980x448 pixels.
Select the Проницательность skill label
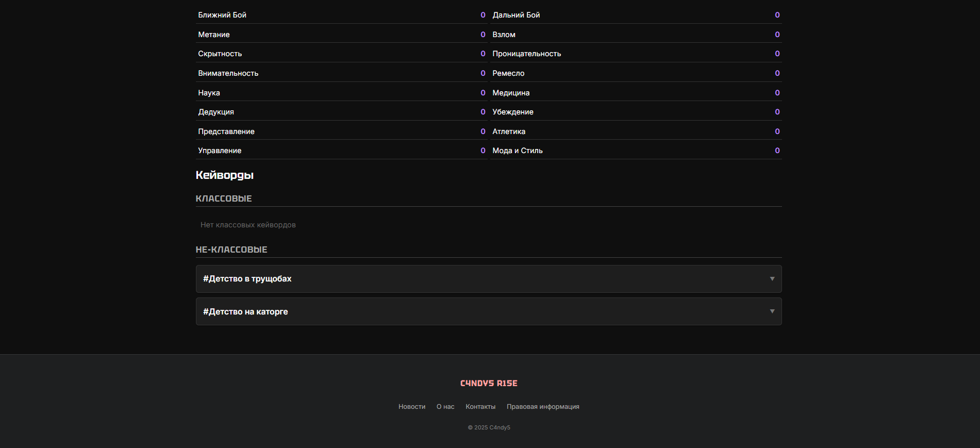527,54
